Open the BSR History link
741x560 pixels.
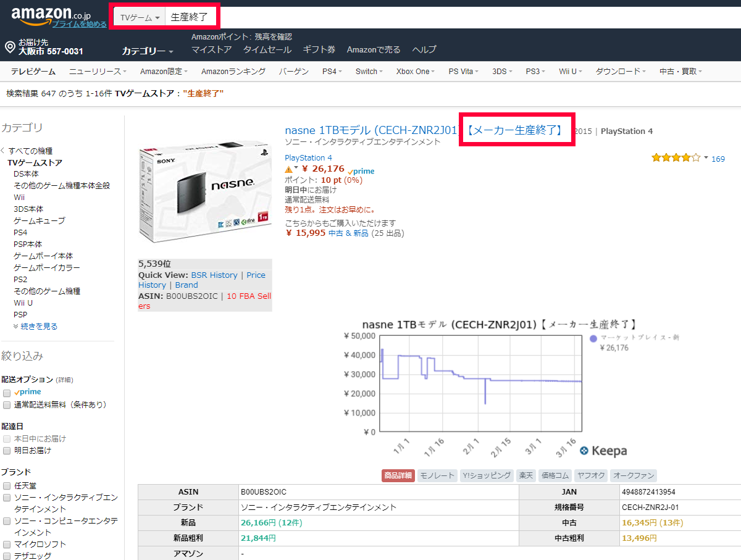coord(214,275)
